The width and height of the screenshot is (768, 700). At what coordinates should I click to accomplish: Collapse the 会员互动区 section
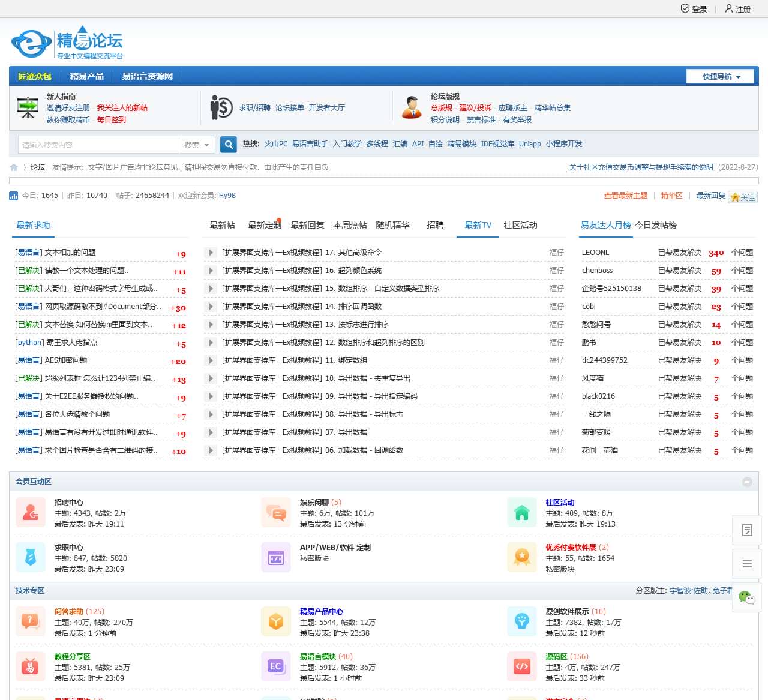[x=747, y=482]
